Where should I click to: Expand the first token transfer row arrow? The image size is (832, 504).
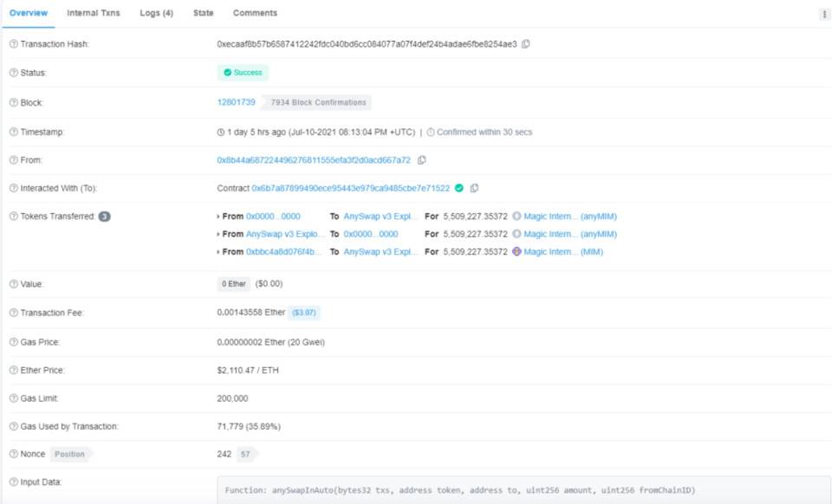[x=218, y=216]
